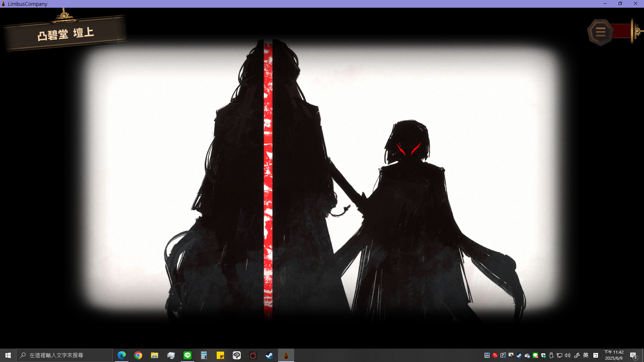Image resolution: width=644 pixels, height=362 pixels.
Task: Open the clock showing 下午 11:42
Action: 614,355
